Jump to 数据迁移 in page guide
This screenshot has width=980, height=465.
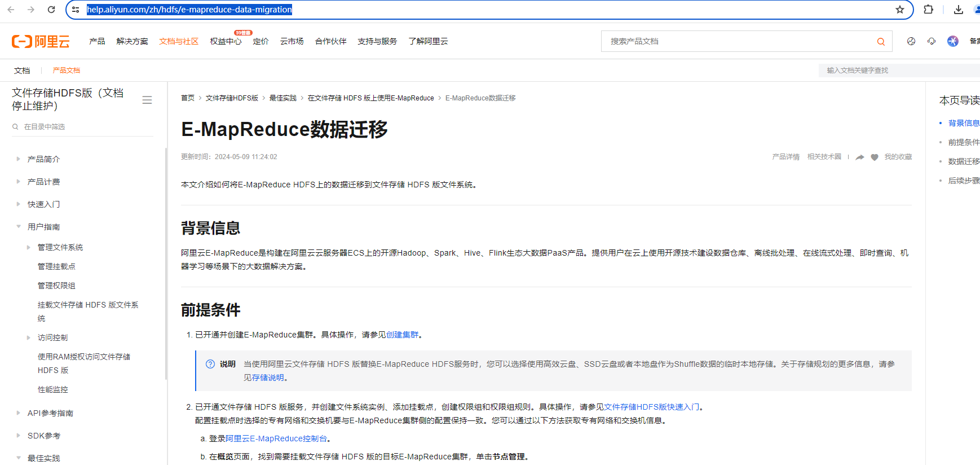coord(964,161)
